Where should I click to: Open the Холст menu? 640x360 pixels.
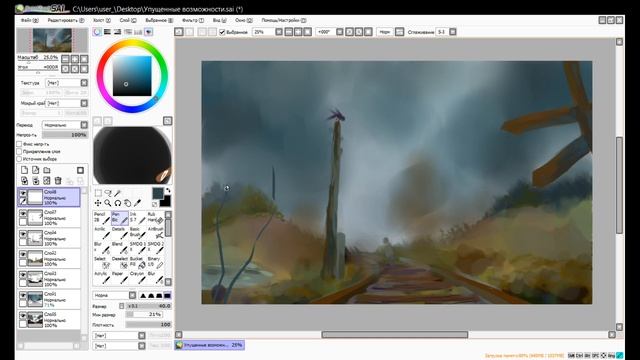(x=102, y=20)
